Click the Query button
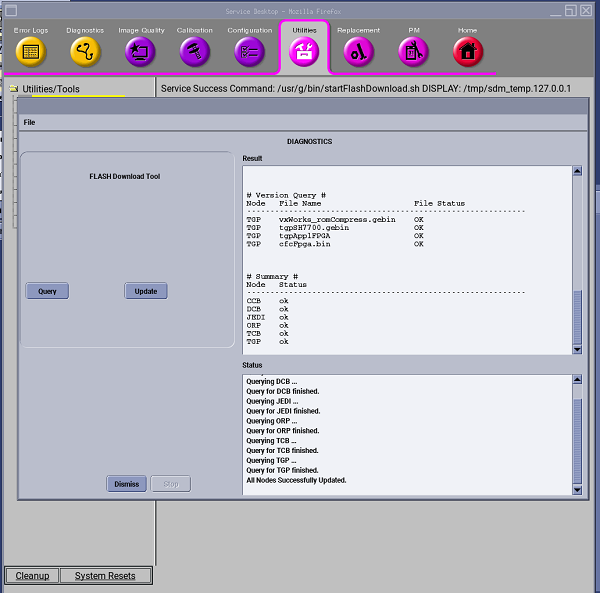The height and width of the screenshot is (593, 600). click(47, 291)
